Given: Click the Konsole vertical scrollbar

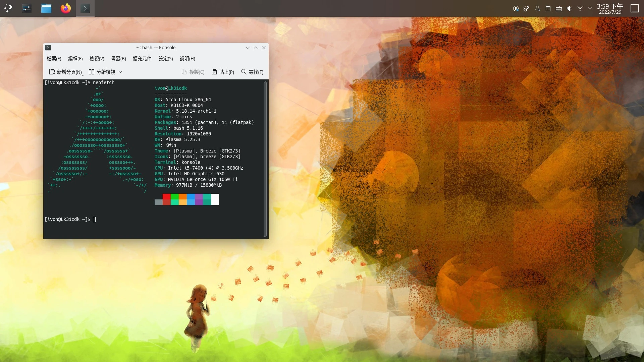Looking at the screenshot, I should (265, 159).
